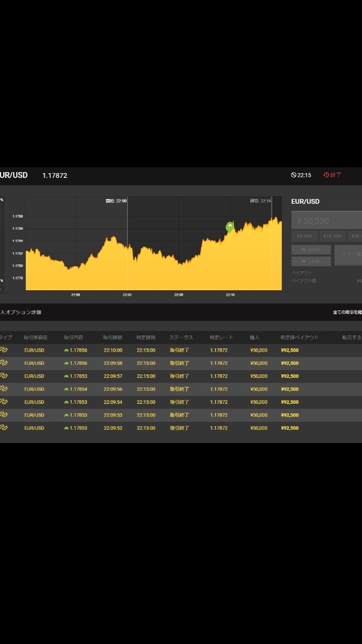Choose the ¥5,000 preset amount

point(304,236)
